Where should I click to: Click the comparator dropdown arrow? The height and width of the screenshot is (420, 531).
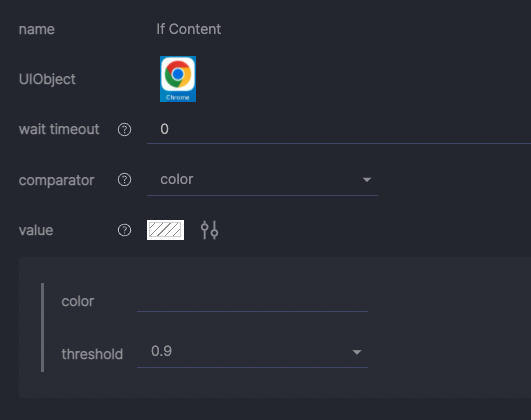[367, 180]
